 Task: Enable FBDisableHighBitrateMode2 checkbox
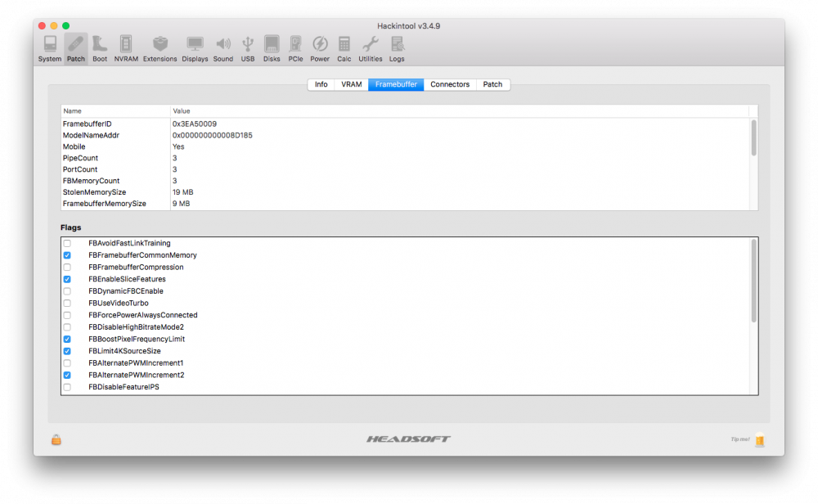tap(67, 327)
